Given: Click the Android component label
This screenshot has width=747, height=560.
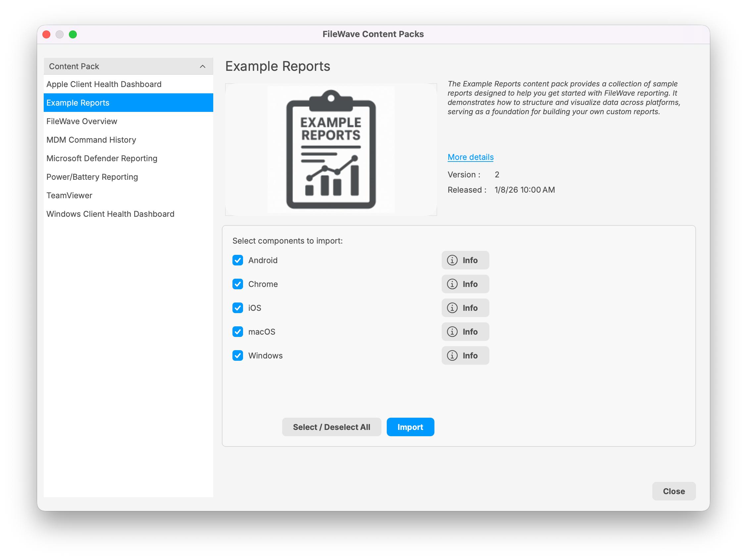Looking at the screenshot, I should click(263, 260).
